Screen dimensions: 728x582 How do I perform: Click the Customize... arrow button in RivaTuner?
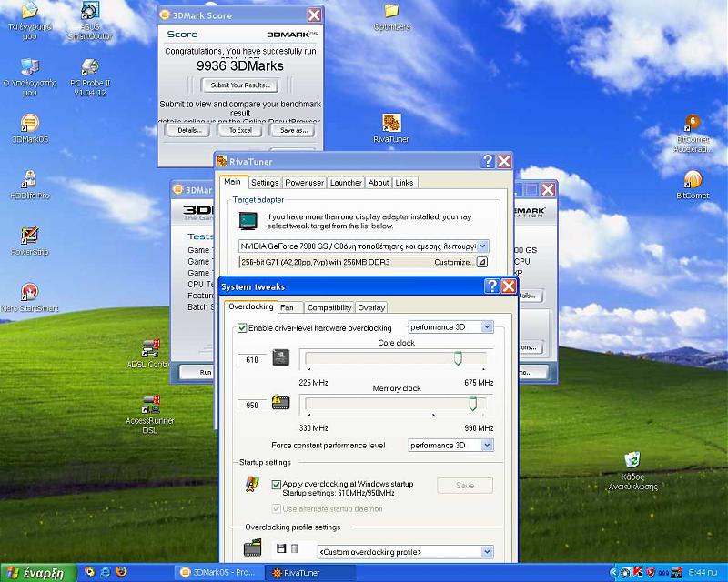[482, 262]
